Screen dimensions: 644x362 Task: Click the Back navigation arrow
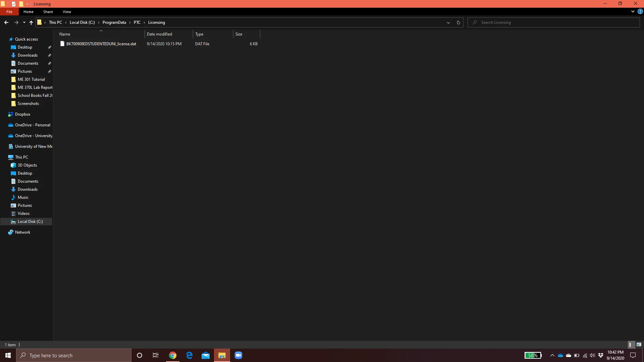coord(6,22)
